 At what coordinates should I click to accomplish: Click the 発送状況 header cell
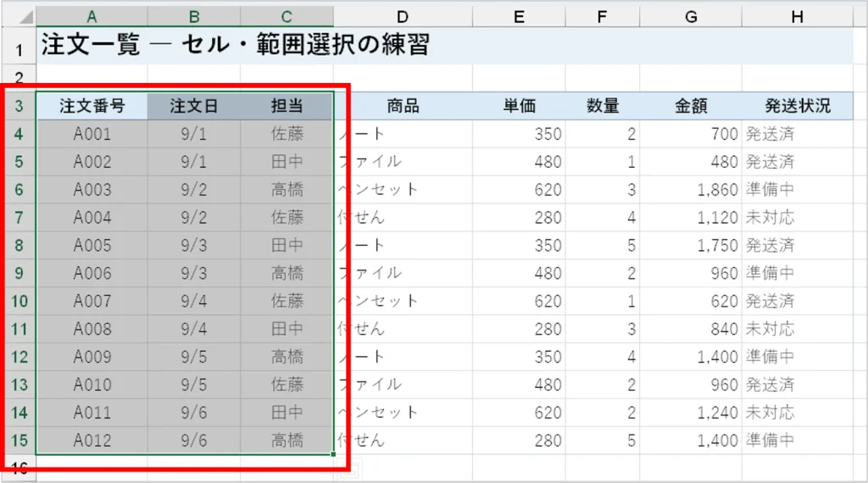797,106
